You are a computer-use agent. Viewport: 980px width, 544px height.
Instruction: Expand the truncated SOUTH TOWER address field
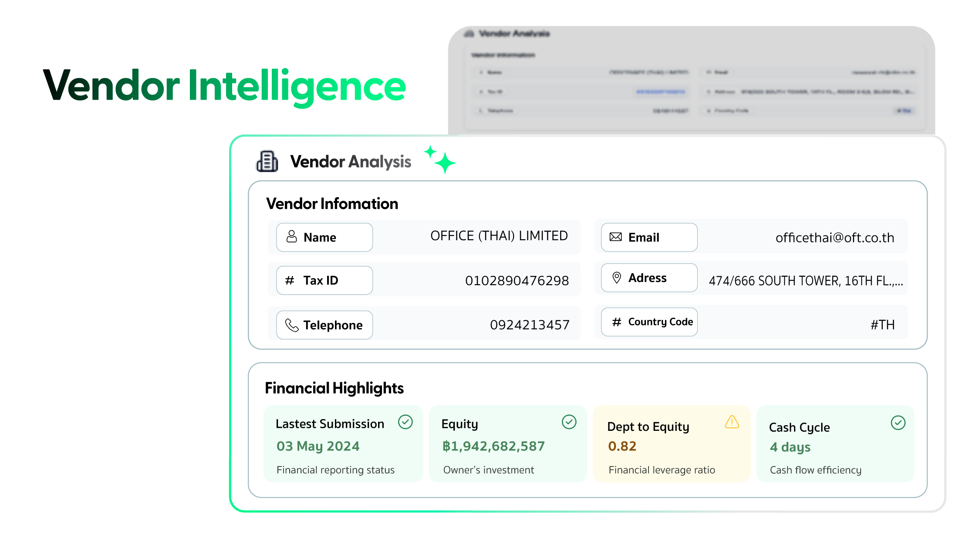(x=806, y=280)
